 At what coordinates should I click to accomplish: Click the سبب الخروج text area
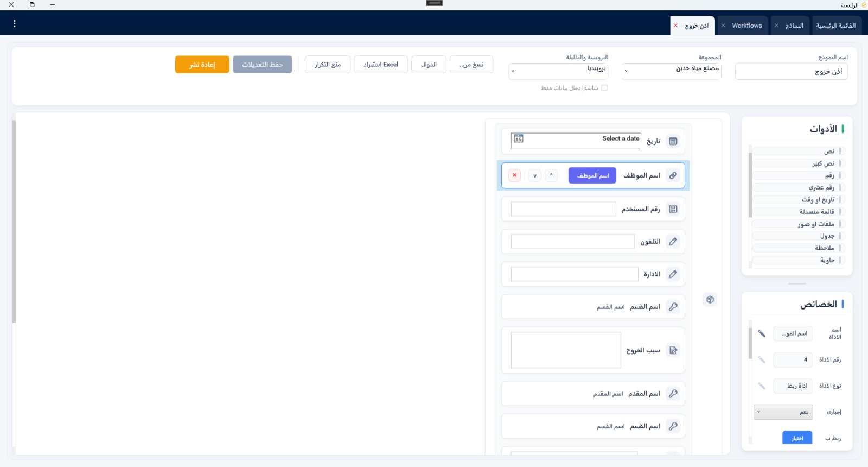[x=566, y=350]
